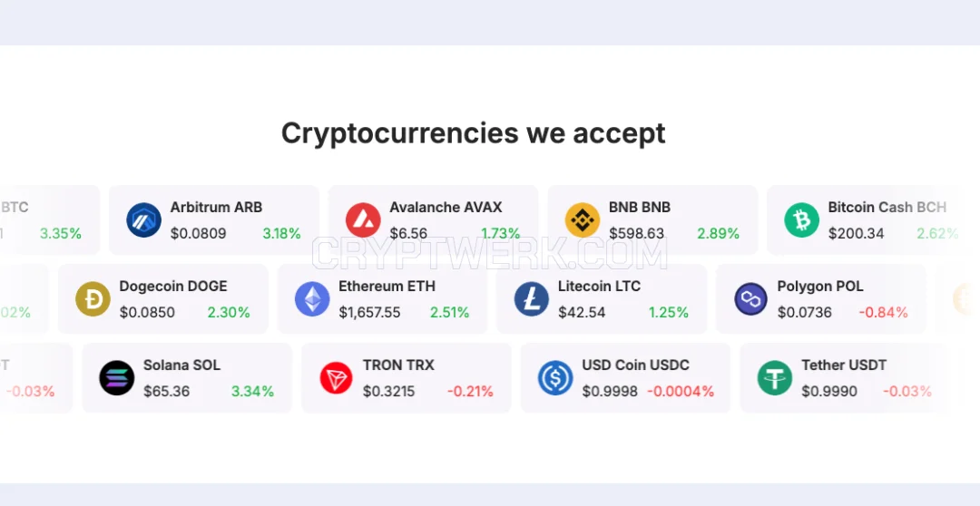Image resolution: width=980 pixels, height=506 pixels.
Task: Click the red Avalanche AVAX icon
Action: point(363,219)
